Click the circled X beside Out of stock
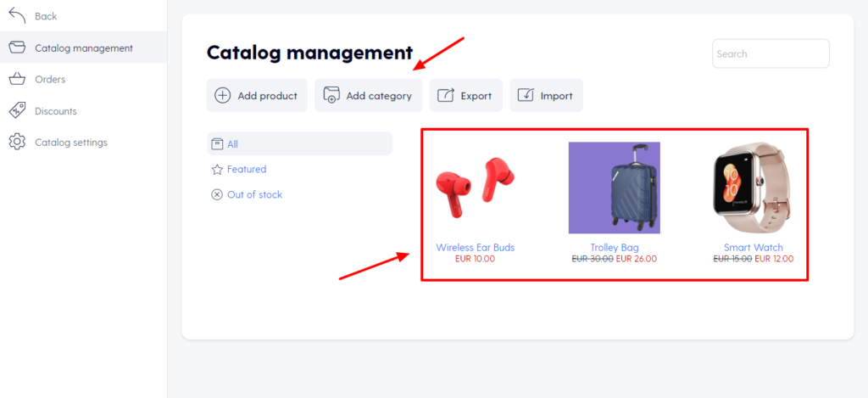The width and height of the screenshot is (868, 398). click(x=217, y=194)
